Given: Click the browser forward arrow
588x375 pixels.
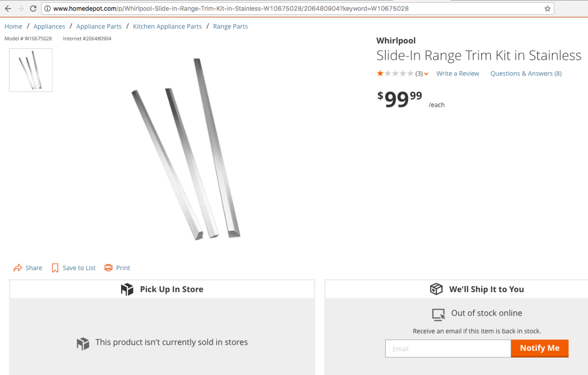Looking at the screenshot, I should coord(20,9).
